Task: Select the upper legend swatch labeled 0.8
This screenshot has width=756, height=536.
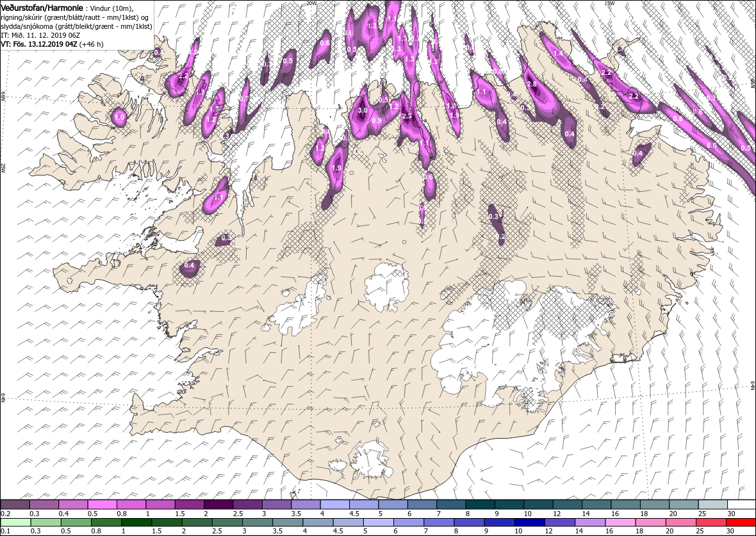Action: (131, 505)
